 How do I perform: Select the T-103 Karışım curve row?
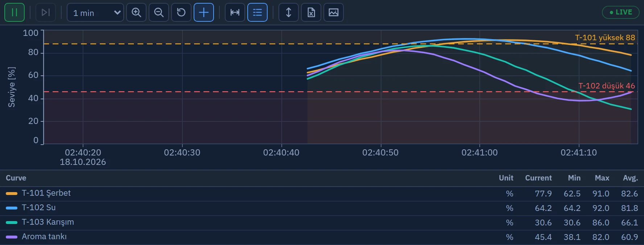pos(322,223)
